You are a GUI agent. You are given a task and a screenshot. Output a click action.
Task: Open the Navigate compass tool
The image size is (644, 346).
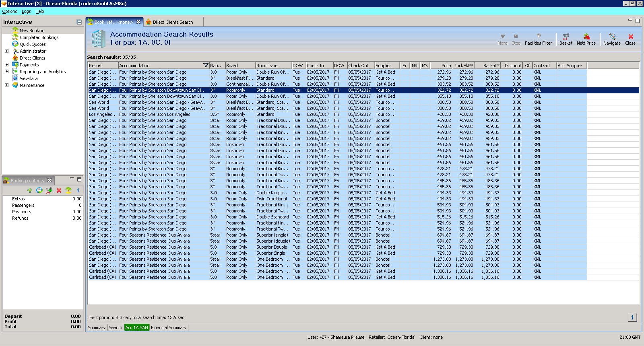[x=612, y=39]
